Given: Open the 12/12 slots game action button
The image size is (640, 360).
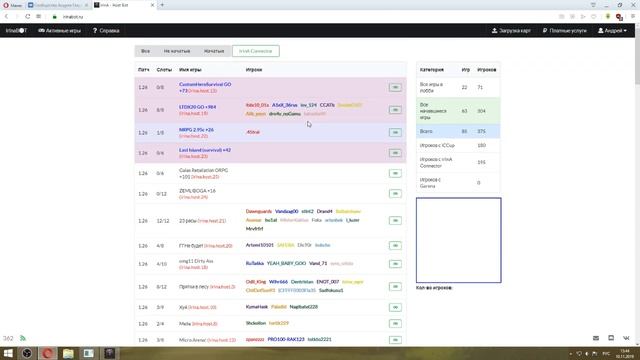Looking at the screenshot, I should [395, 220].
